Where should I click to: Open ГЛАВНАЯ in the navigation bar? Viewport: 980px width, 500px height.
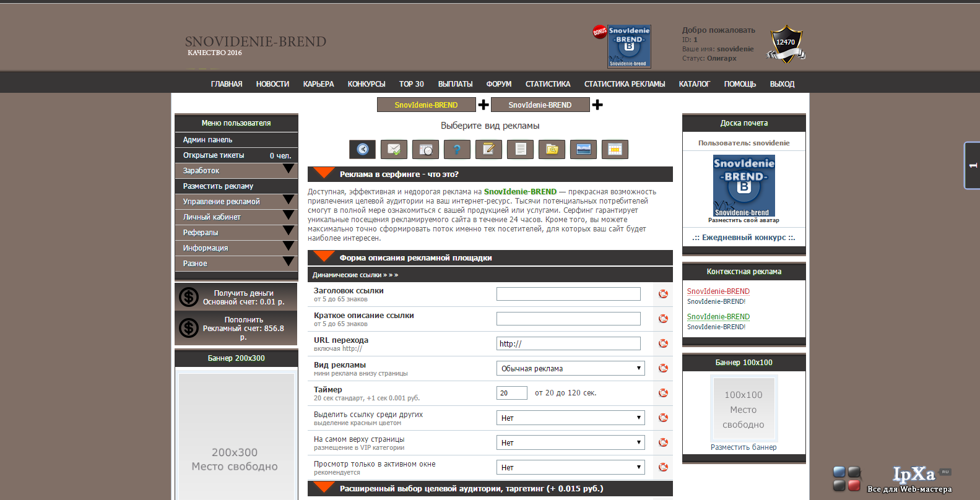[x=227, y=84]
